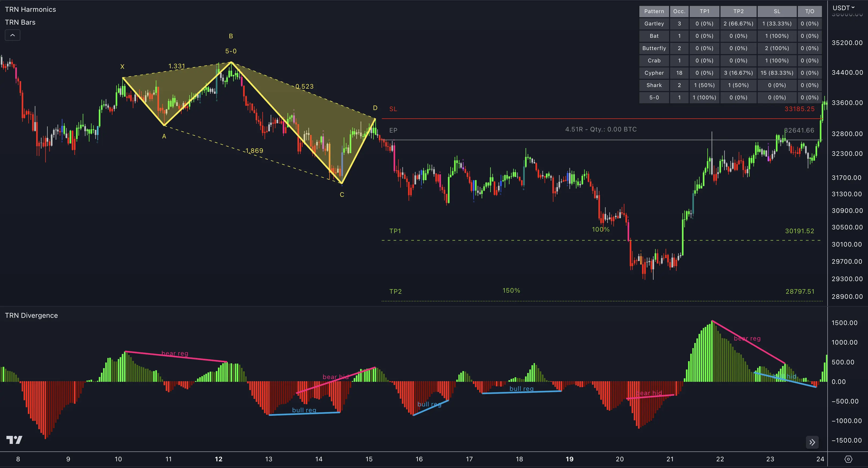Select the TRN Harmonics indicator title
Image resolution: width=868 pixels, height=468 pixels.
(x=30, y=9)
